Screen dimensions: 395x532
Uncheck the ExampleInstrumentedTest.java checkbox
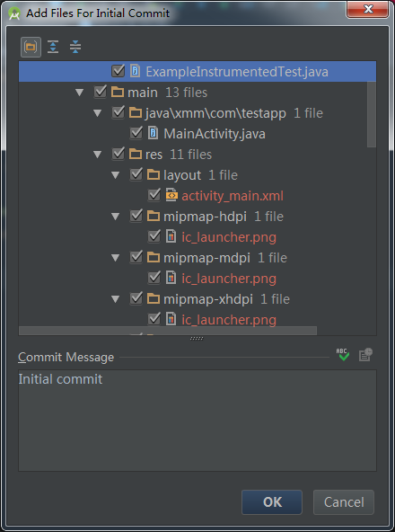[x=118, y=71]
